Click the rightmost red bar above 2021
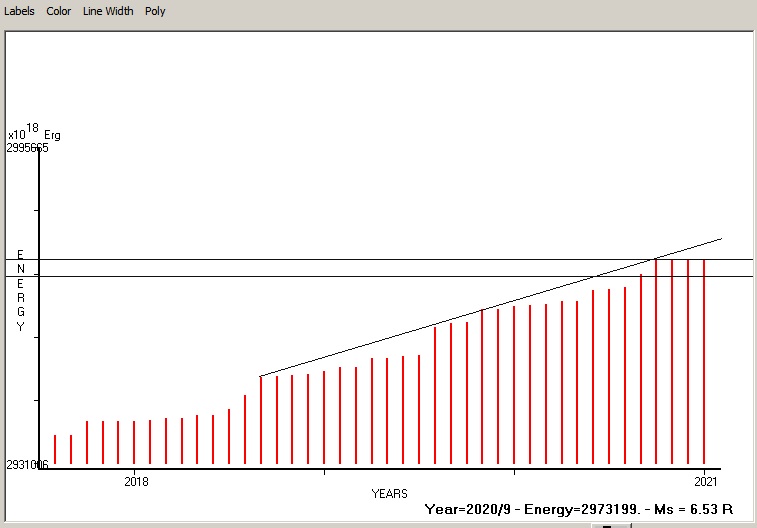Viewport: 757px width, 528px height. pos(704,360)
